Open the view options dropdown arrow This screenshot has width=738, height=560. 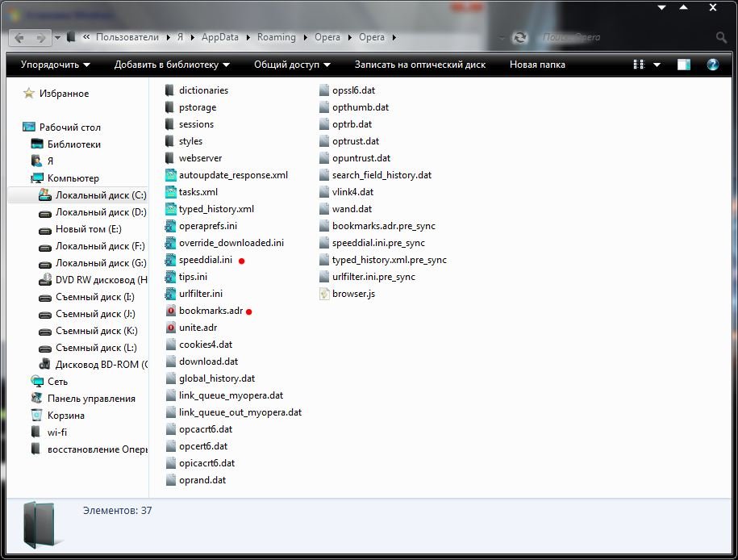(x=657, y=65)
